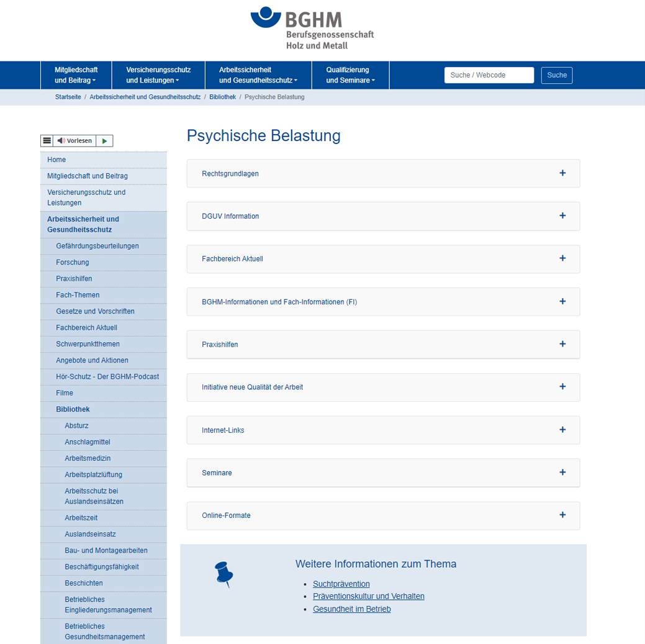This screenshot has height=644, width=645.
Task: Select Gefährdungsbeurteilungen in the sidebar
Action: click(x=97, y=246)
